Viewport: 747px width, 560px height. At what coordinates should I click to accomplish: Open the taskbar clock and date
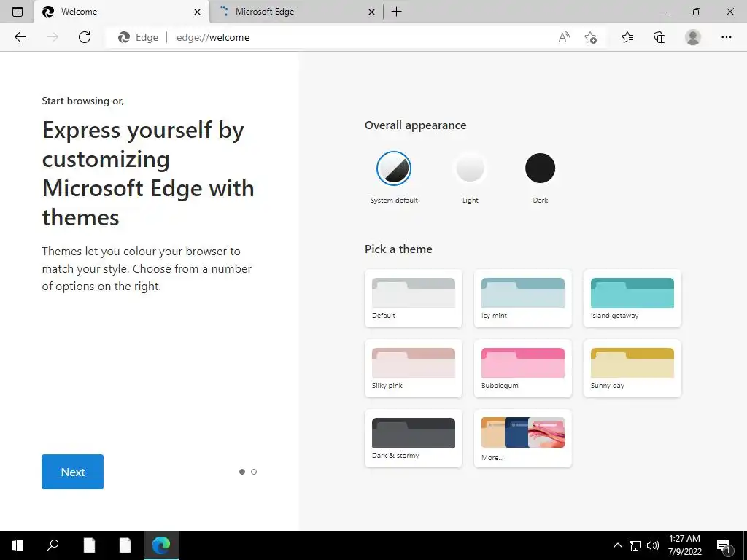[x=684, y=545]
